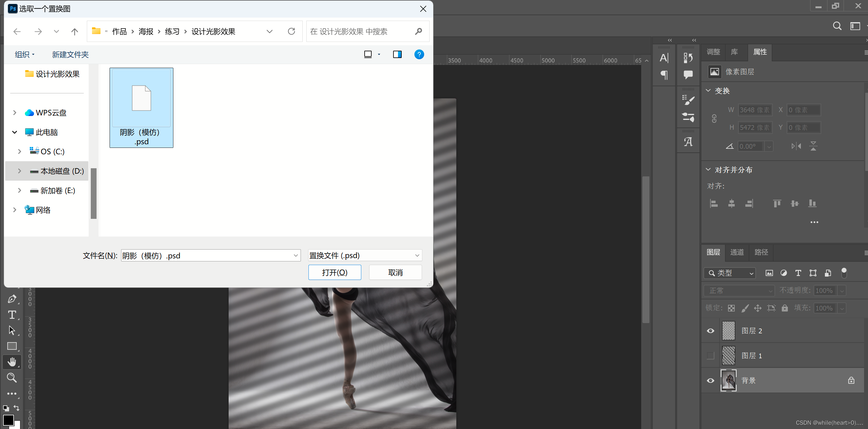Show 图层 1 layer visibility
This screenshot has height=429, width=868.
tap(710, 356)
